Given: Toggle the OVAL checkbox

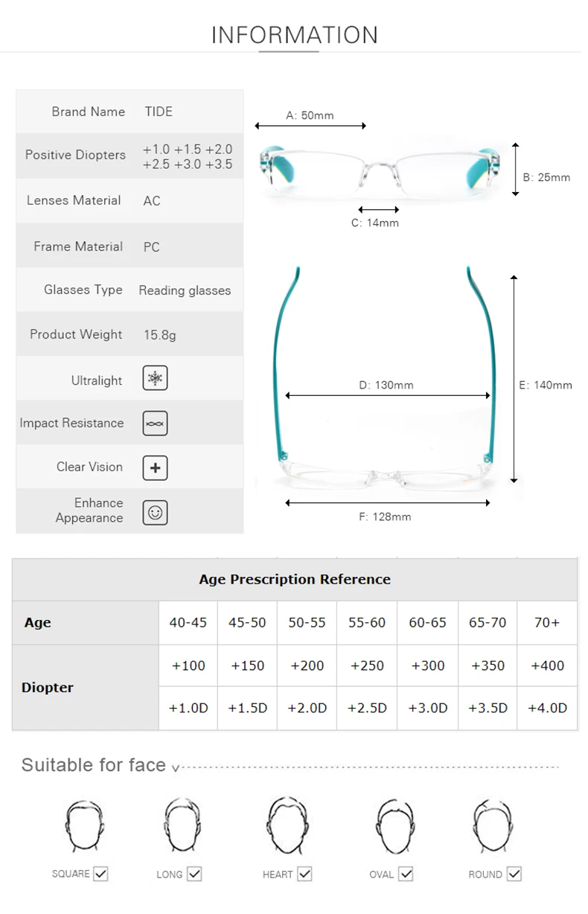Looking at the screenshot, I should (x=406, y=874).
